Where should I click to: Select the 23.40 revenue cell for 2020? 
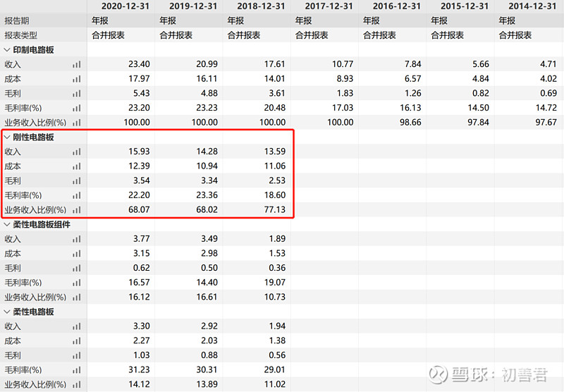click(x=139, y=64)
